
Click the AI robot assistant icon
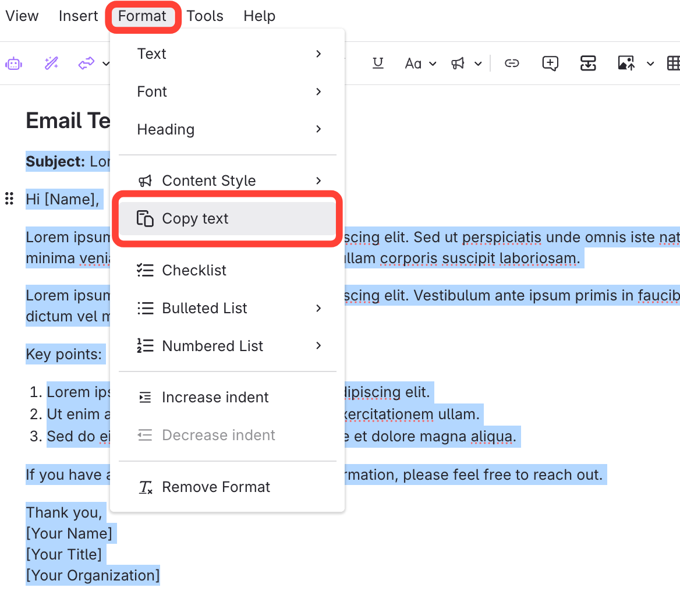coord(13,63)
